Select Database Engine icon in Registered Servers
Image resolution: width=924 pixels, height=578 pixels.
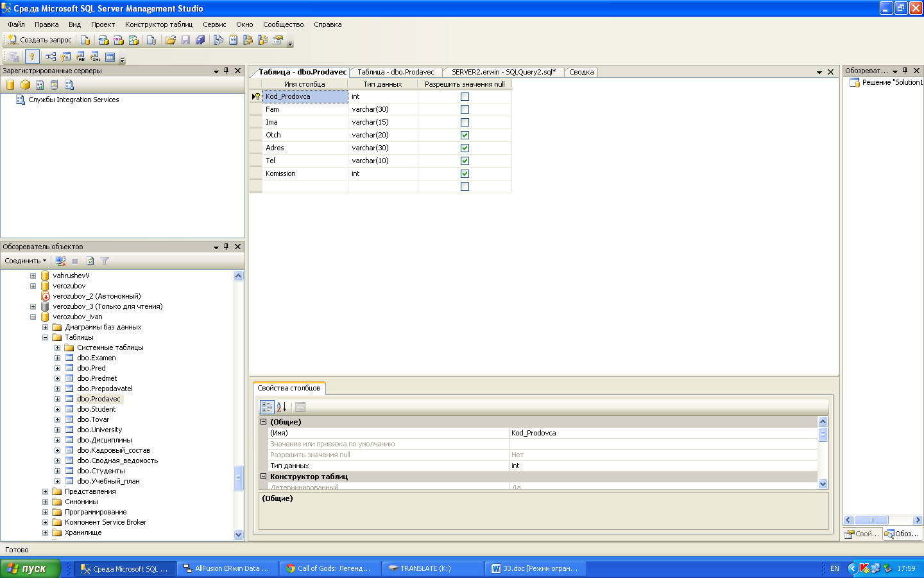(x=10, y=85)
